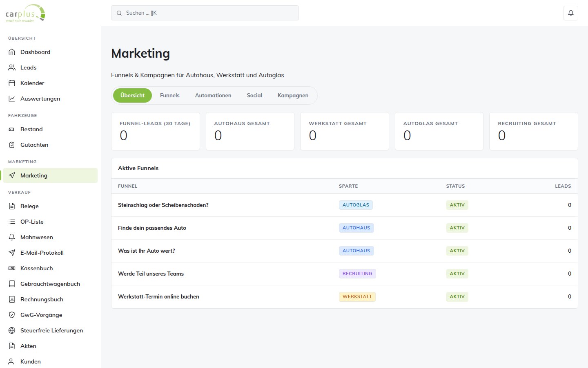588x368 pixels.
Task: Click the notification bell icon
Action: coord(570,13)
